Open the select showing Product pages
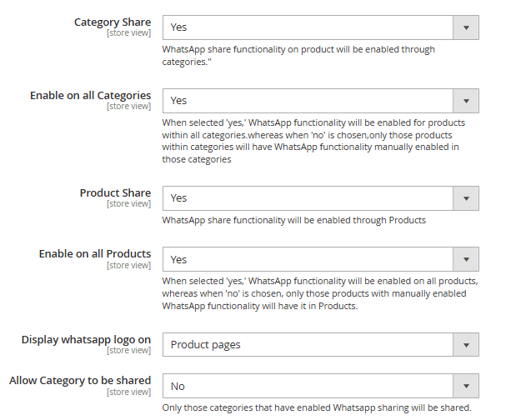Viewport: 531px width, 420px height. click(308, 344)
